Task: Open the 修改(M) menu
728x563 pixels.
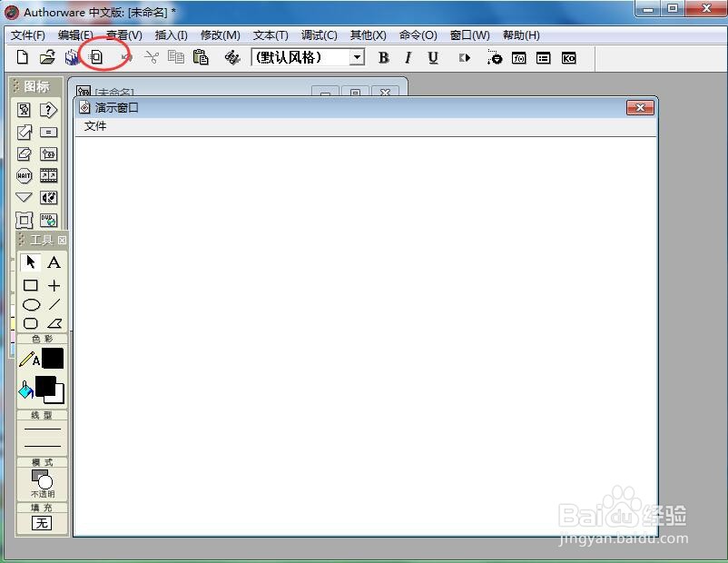Action: pyautogui.click(x=220, y=35)
